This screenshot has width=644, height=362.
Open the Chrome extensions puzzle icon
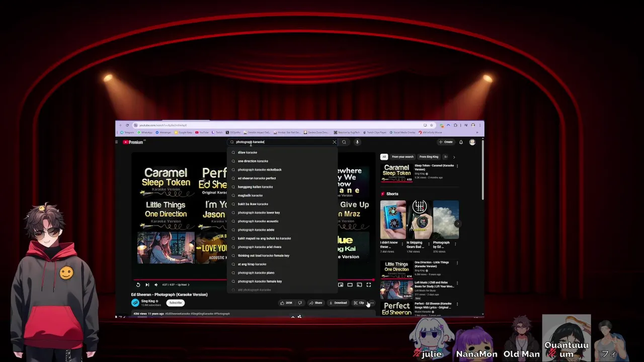click(x=455, y=125)
